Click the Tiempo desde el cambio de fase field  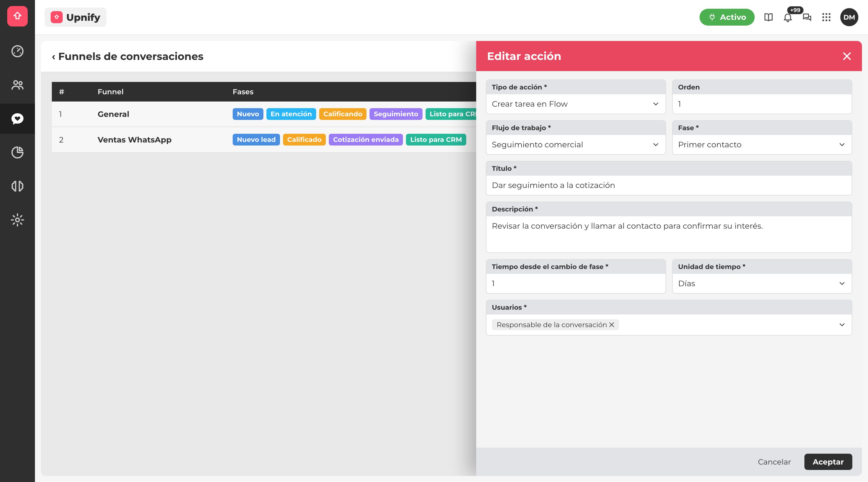coord(576,283)
